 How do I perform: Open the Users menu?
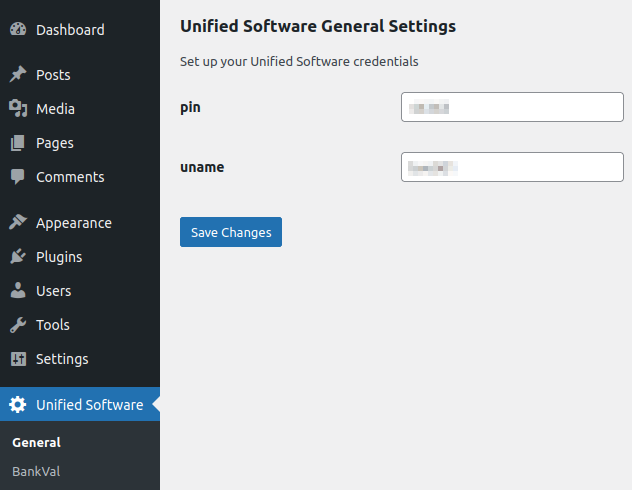(x=54, y=291)
